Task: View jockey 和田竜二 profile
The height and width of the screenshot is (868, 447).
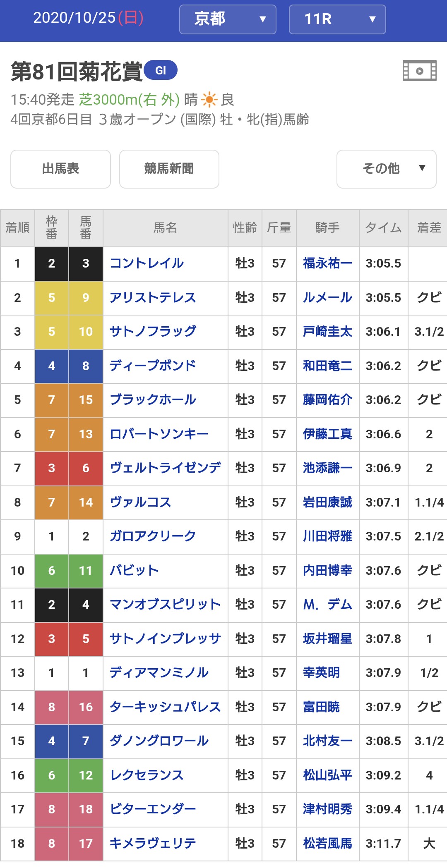Action: pyautogui.click(x=327, y=366)
